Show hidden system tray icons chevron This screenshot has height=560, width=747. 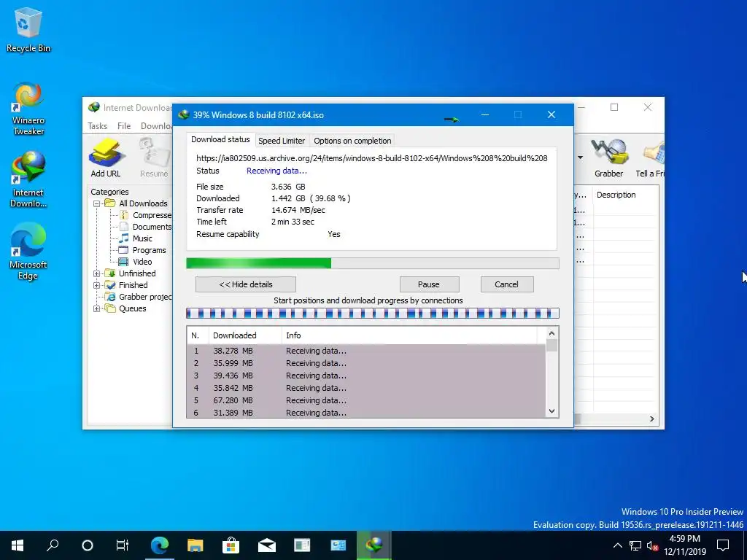(x=617, y=545)
